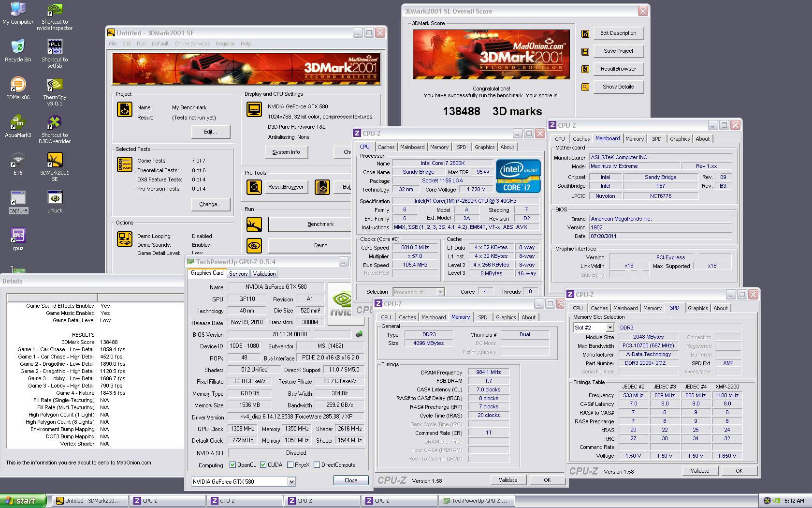Click the Selected Tests checklist icon

coord(125,164)
